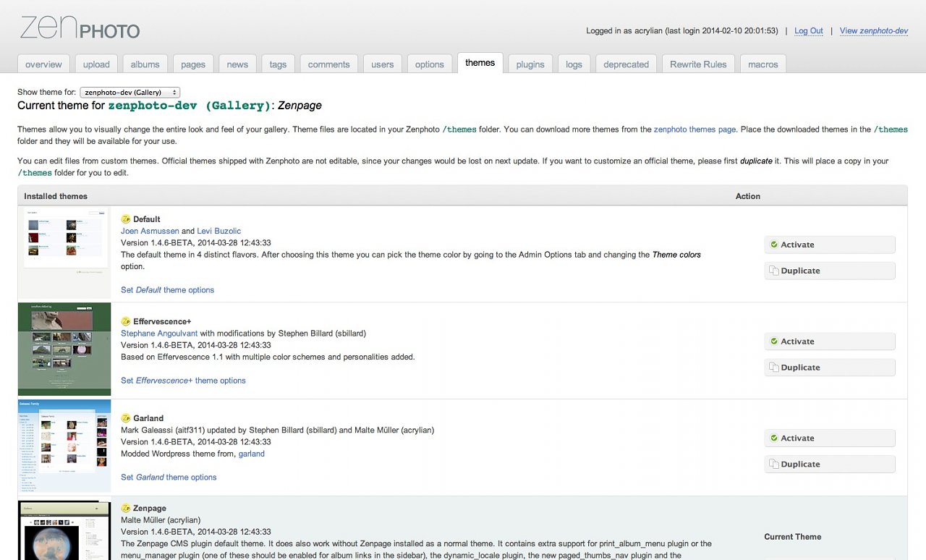
Task: Follow the zenphoto themes page link
Action: (694, 130)
